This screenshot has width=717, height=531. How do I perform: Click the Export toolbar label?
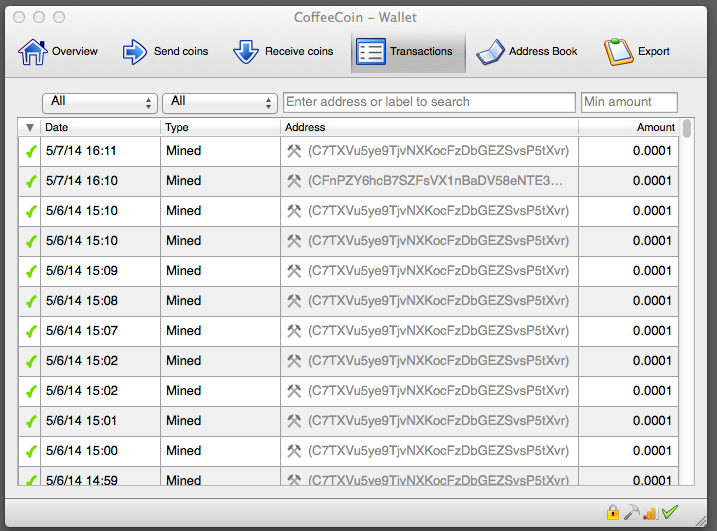pyautogui.click(x=654, y=51)
